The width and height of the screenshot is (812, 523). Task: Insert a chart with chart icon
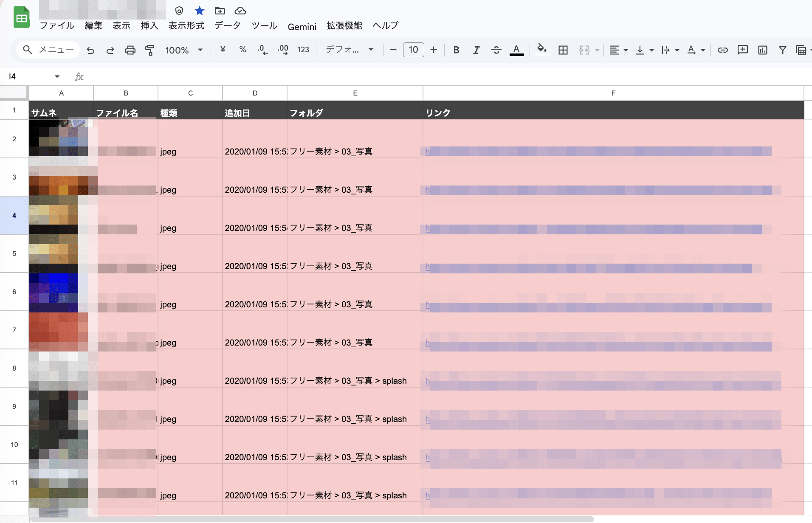click(762, 50)
